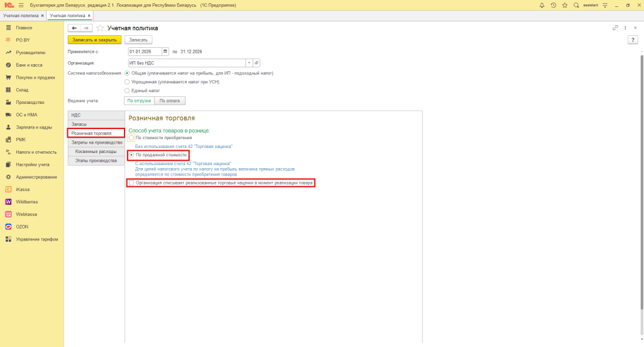Choose 'По оплате' accounting method button
Image resolution: width=644 pixels, height=347 pixels.
coord(170,101)
